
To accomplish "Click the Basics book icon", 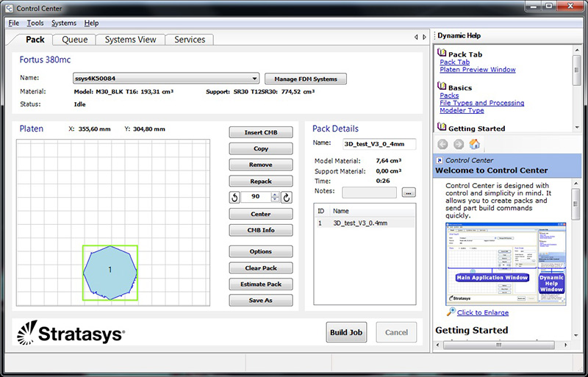I will click(442, 86).
